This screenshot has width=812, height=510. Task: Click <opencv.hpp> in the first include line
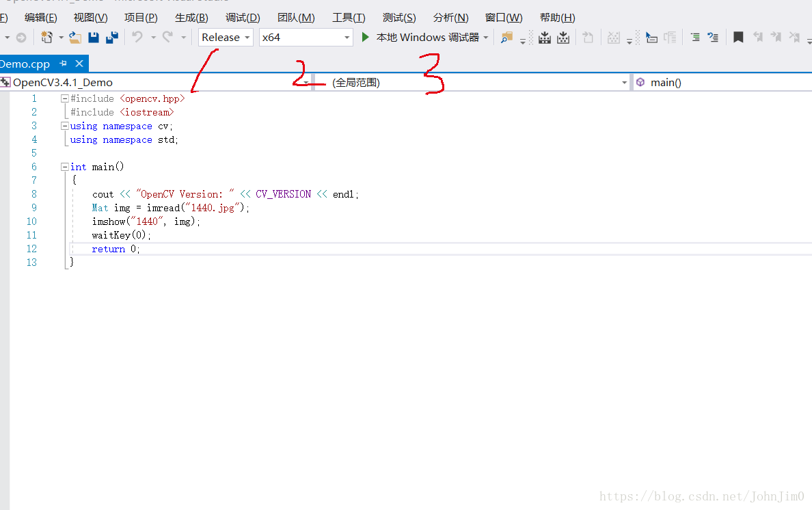(152, 98)
